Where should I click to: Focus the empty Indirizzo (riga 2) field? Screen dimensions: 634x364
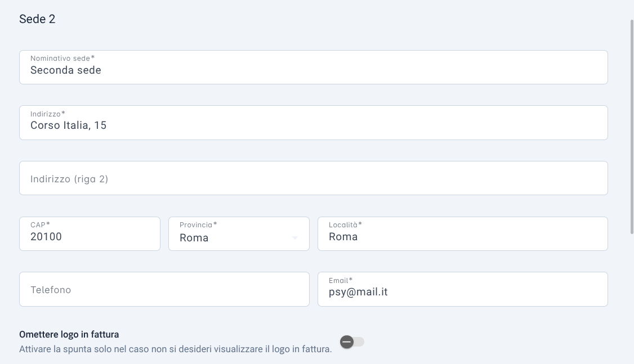[314, 178]
